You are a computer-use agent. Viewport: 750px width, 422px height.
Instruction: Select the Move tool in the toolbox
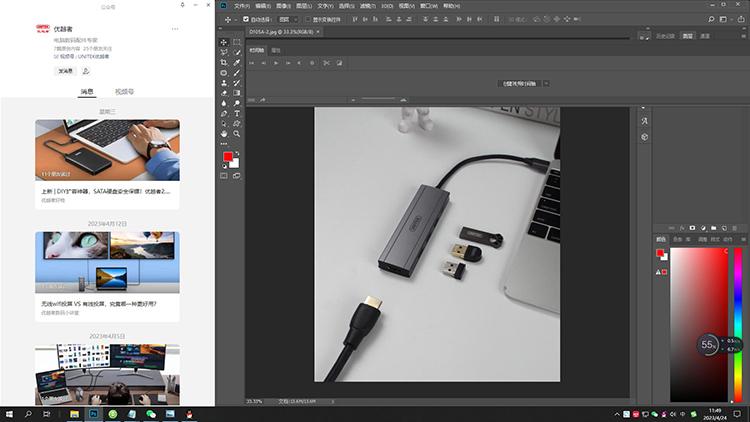tap(224, 42)
